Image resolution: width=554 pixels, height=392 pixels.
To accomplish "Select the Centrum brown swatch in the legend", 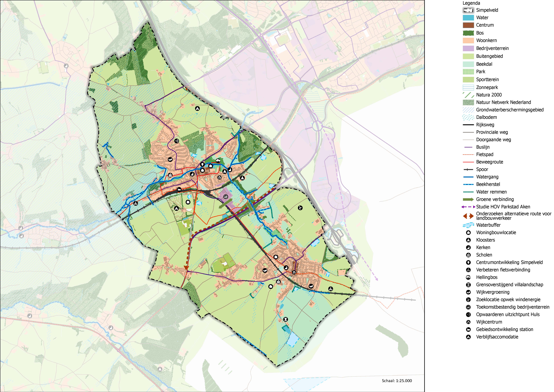I will point(468,25).
